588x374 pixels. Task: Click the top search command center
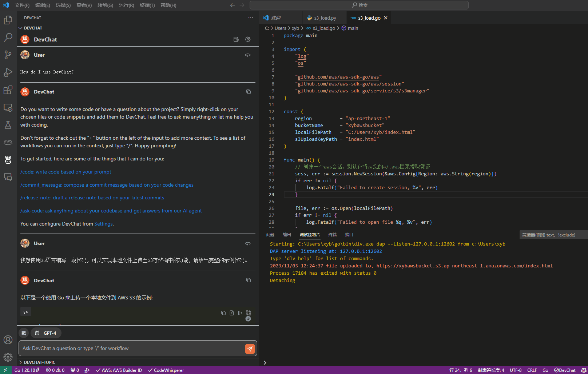click(x=359, y=5)
